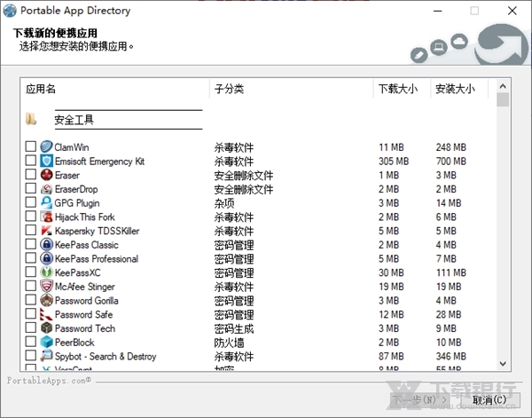Click the security tools folder icon

31,119
